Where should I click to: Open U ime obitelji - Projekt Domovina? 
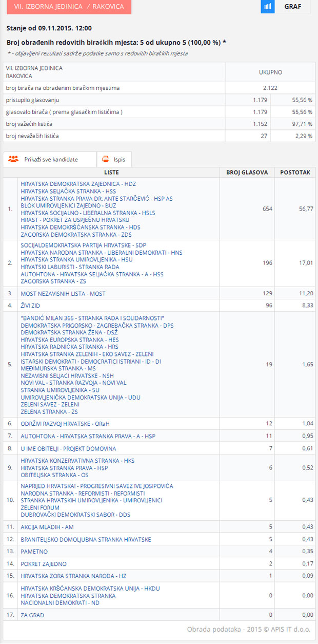pos(68,448)
